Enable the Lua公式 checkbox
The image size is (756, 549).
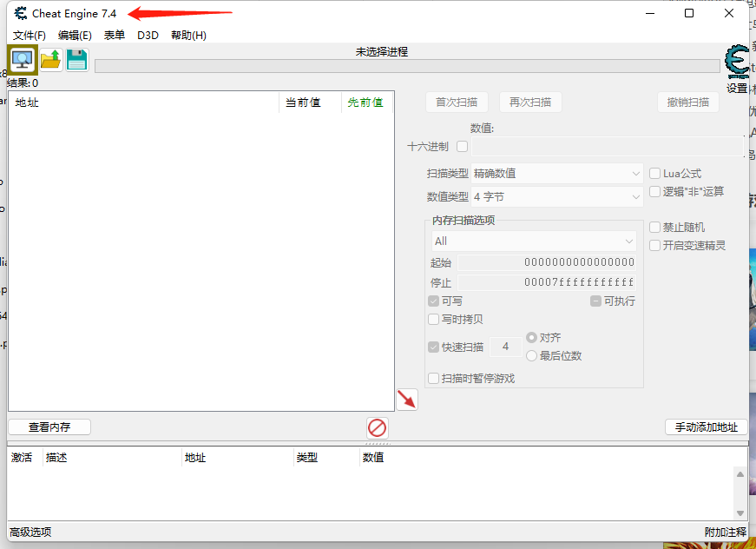[x=654, y=173]
